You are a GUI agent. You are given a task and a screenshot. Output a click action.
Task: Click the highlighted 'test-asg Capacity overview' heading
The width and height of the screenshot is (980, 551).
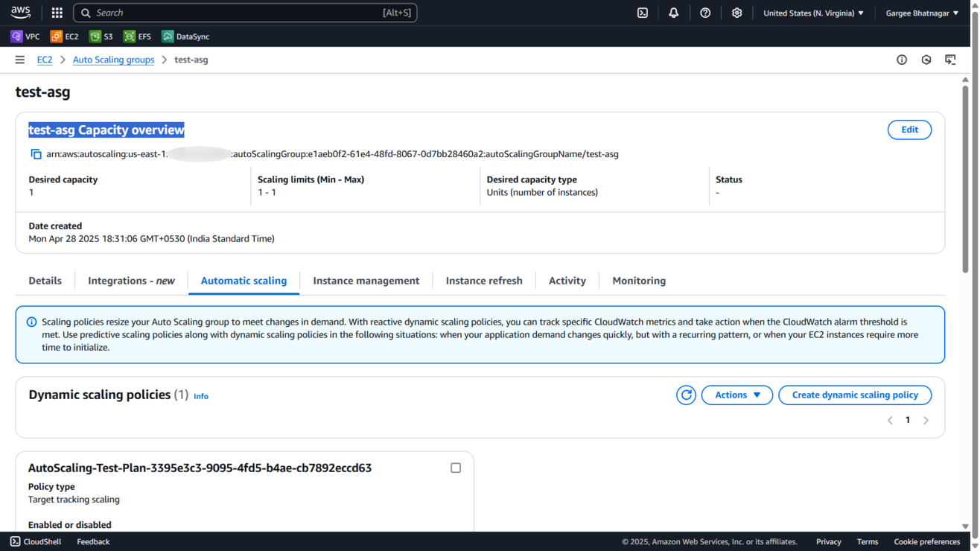coord(106,130)
